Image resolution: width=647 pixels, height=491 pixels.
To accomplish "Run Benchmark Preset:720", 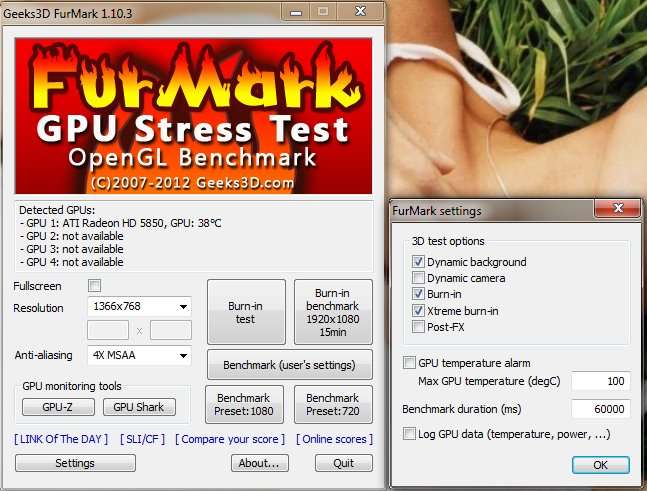I will (333, 404).
